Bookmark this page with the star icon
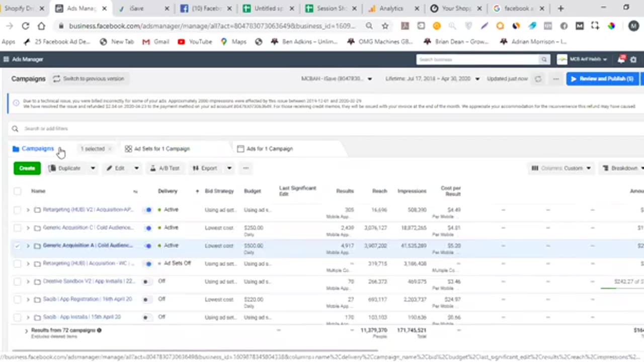644x362 pixels. pos(385,26)
